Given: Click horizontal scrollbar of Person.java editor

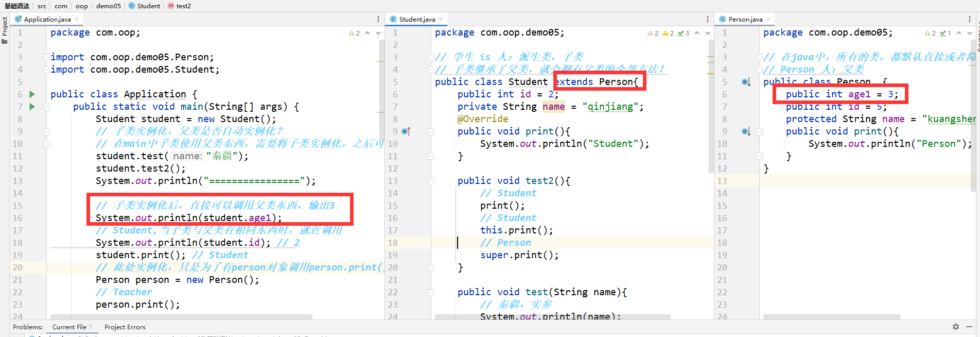Looking at the screenshot, I should [831, 317].
